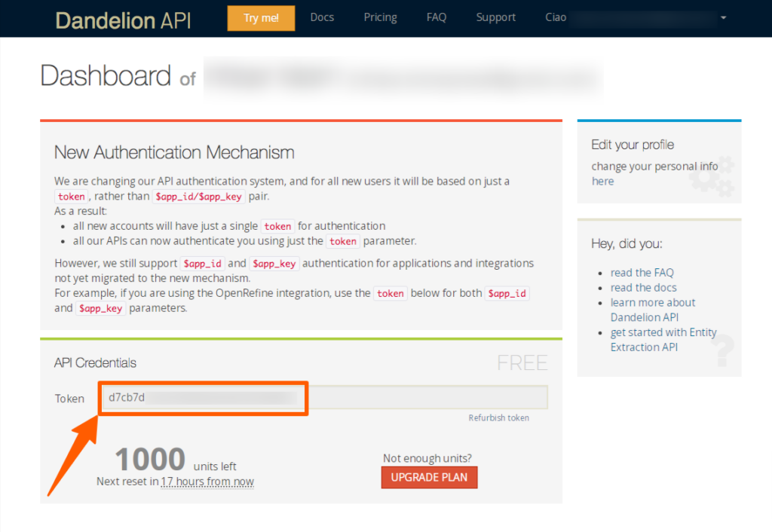The image size is (772, 532).
Task: Click the Dandelion API logo
Action: click(x=123, y=20)
